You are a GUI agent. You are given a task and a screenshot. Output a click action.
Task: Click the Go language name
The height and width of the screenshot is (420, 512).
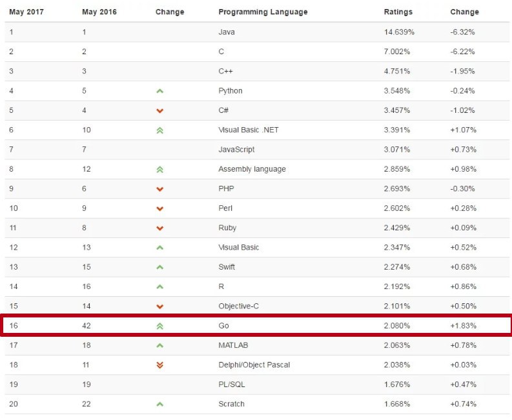(x=224, y=326)
